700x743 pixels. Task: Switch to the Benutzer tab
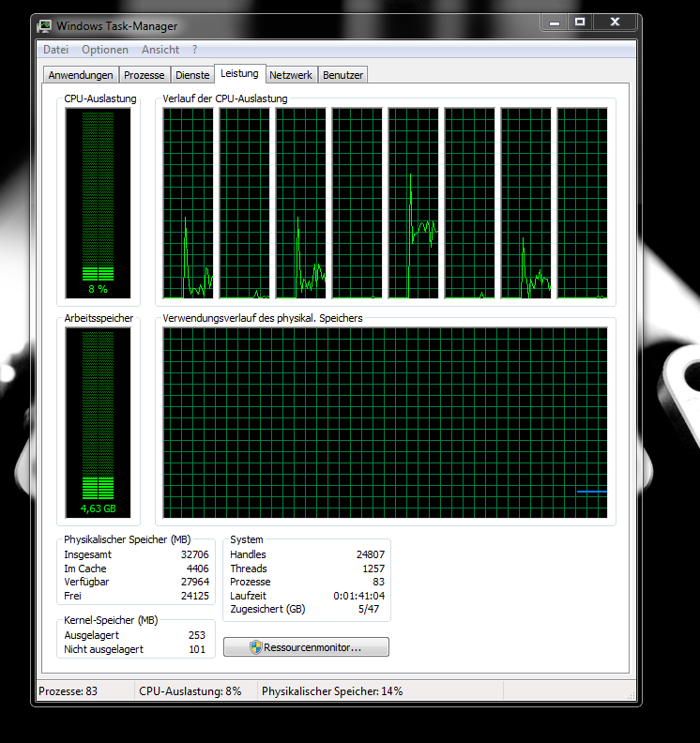click(x=342, y=75)
